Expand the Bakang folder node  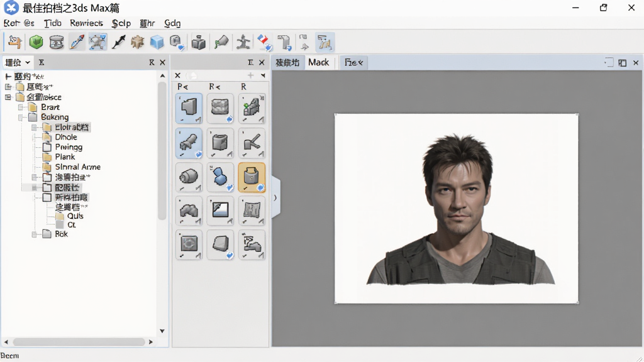point(21,118)
